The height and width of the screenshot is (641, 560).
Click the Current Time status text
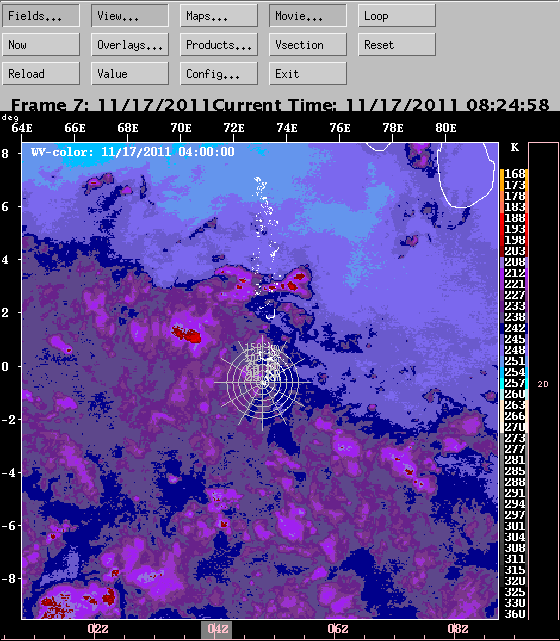[380, 105]
